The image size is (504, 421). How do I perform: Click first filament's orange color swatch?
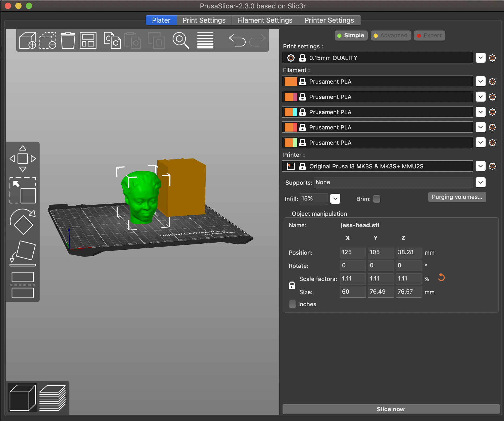291,82
